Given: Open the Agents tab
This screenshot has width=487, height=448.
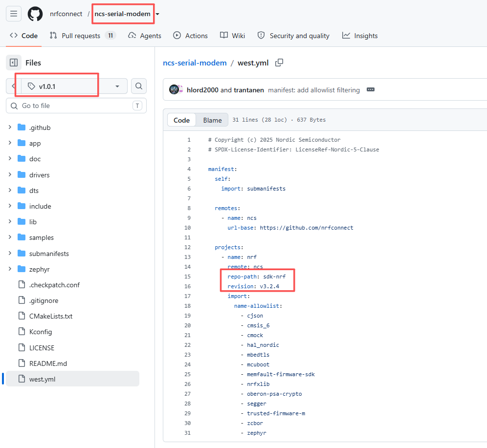Looking at the screenshot, I should pyautogui.click(x=145, y=36).
